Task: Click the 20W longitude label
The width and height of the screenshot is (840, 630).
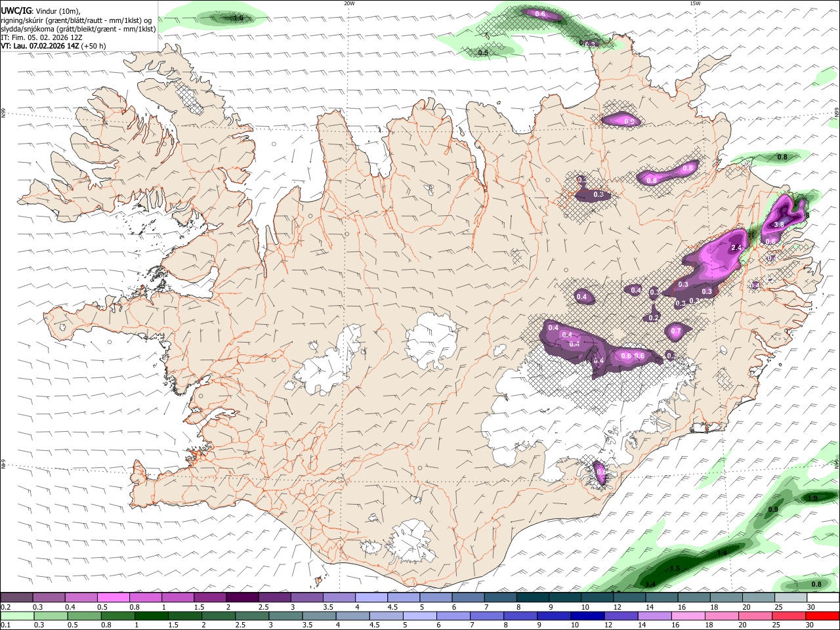Action: pyautogui.click(x=349, y=3)
